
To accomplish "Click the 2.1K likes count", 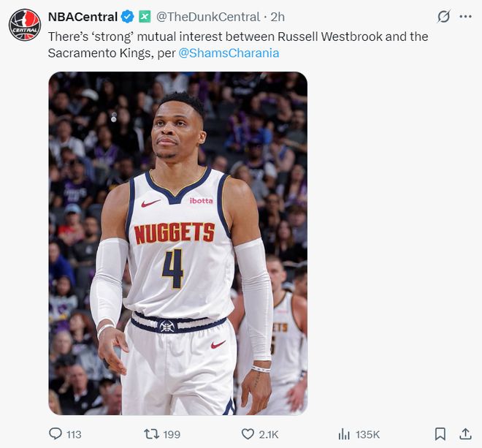I will (x=268, y=435).
